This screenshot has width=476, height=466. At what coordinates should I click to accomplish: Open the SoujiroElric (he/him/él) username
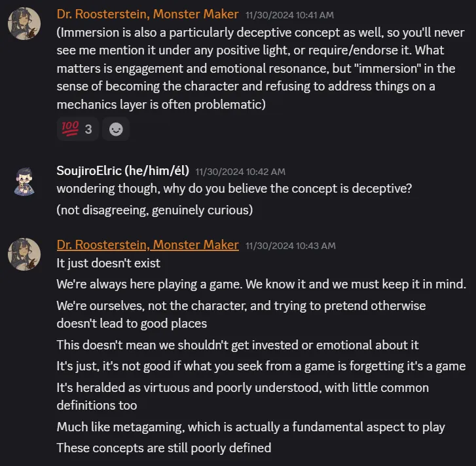pyautogui.click(x=122, y=171)
